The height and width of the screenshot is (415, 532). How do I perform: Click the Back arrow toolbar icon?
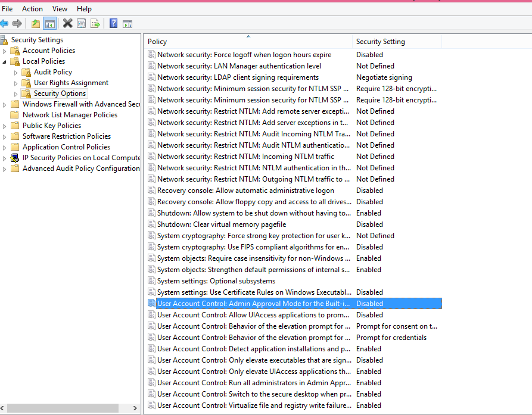(x=5, y=24)
